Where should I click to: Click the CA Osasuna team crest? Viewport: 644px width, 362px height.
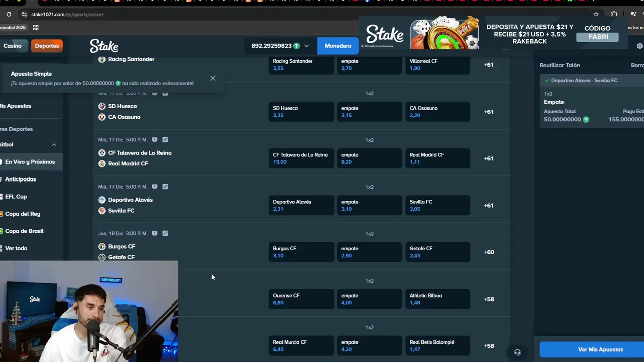pyautogui.click(x=102, y=117)
